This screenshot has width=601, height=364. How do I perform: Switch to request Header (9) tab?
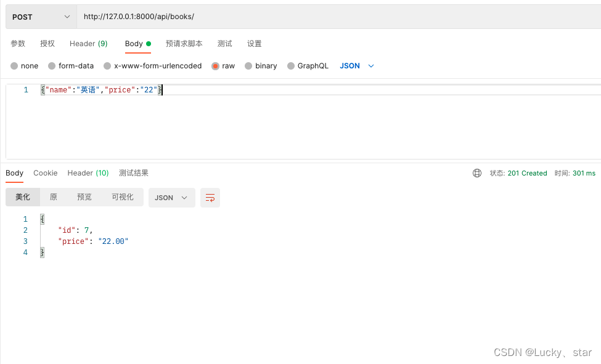[89, 44]
